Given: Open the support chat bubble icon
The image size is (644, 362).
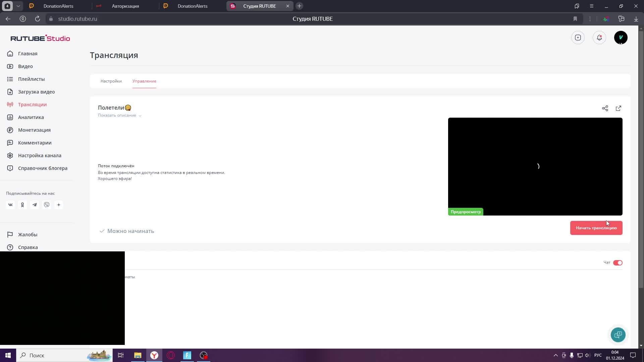Looking at the screenshot, I should tap(618, 335).
